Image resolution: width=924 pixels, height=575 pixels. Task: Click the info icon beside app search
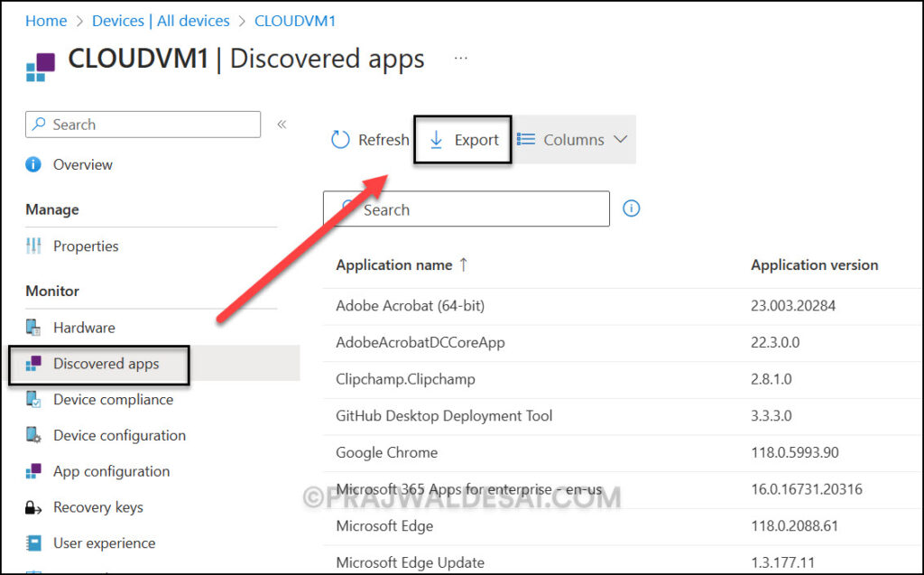coord(631,209)
